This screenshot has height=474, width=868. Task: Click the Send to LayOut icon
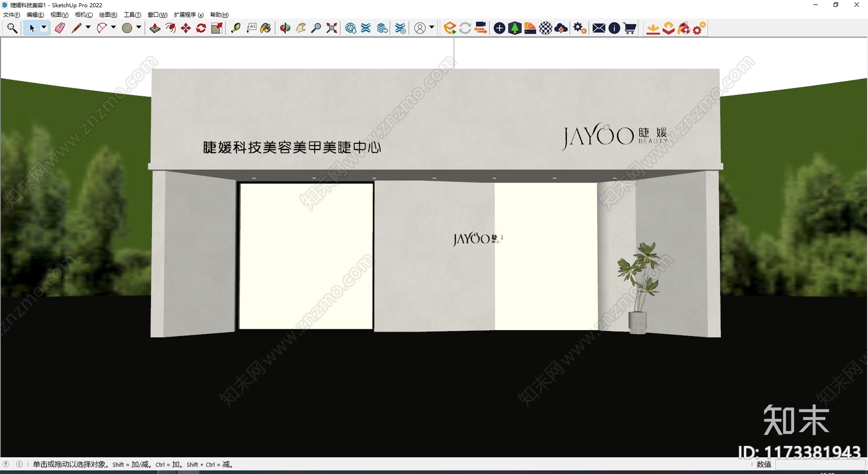point(382,28)
